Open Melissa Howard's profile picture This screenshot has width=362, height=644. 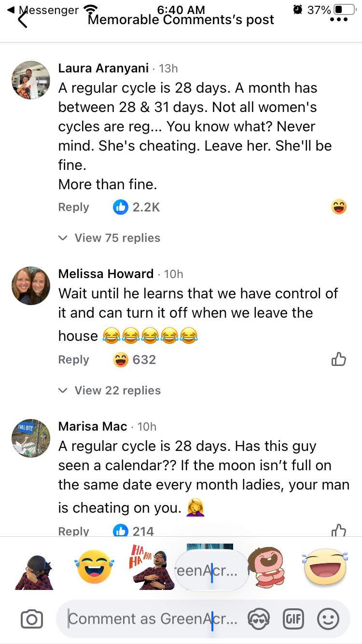tap(31, 285)
